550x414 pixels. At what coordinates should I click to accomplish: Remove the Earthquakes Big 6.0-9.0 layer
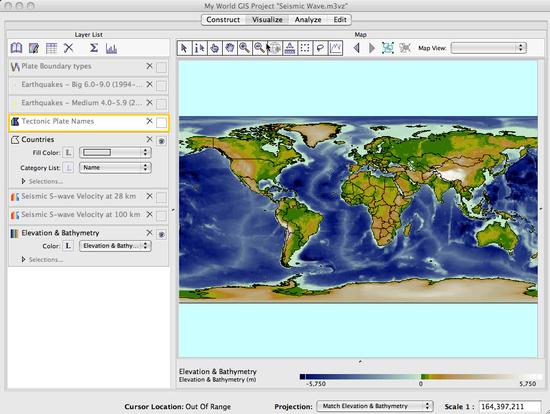click(149, 84)
